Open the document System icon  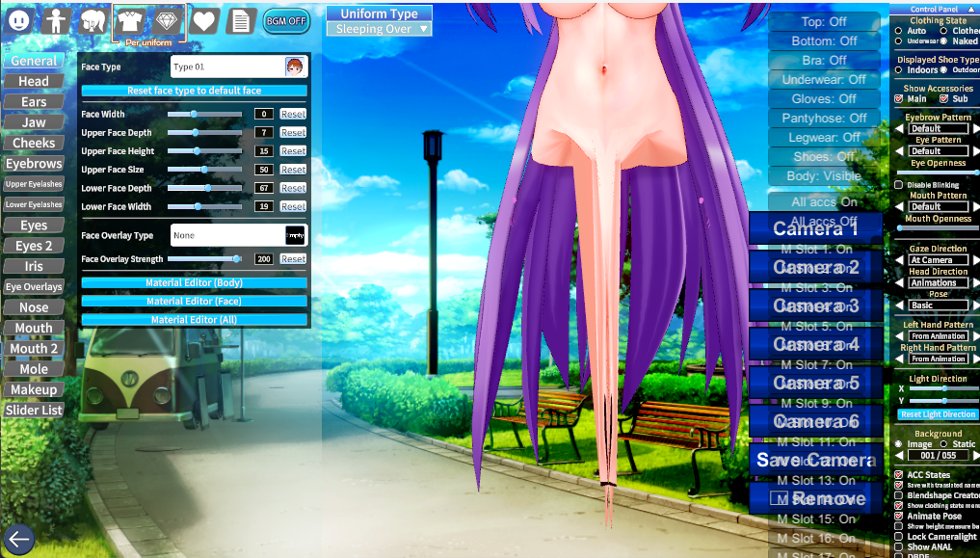coord(241,20)
